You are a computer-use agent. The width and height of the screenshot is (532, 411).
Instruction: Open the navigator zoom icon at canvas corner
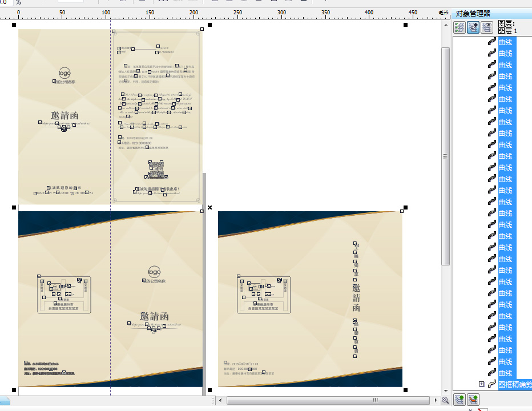pos(445,401)
